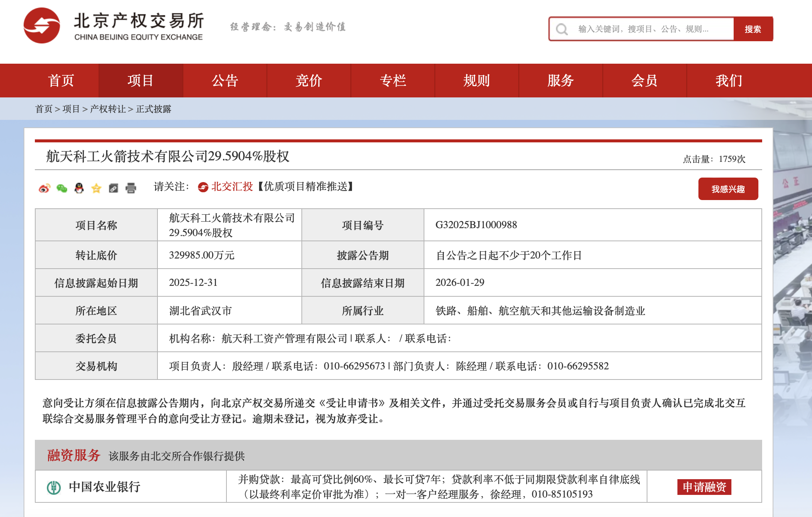The width and height of the screenshot is (812, 517).
Task: Click the search magnifier icon
Action: (x=562, y=29)
